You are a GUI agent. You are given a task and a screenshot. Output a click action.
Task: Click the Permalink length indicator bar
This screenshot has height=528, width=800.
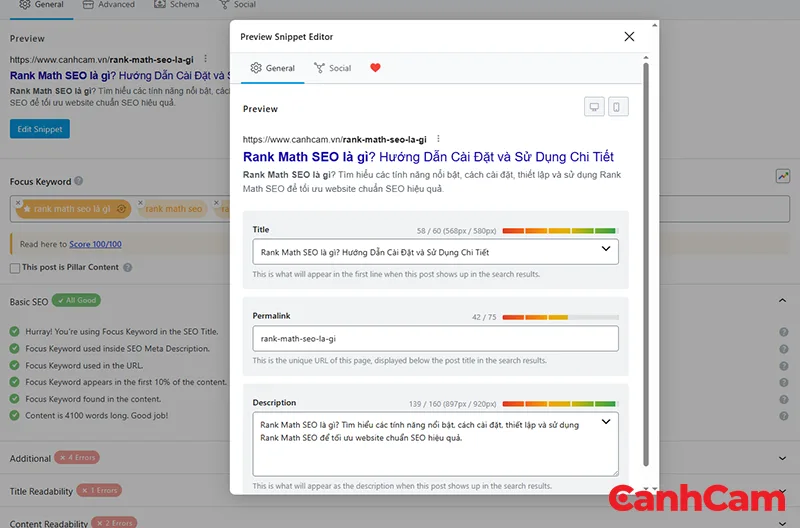pos(560,317)
